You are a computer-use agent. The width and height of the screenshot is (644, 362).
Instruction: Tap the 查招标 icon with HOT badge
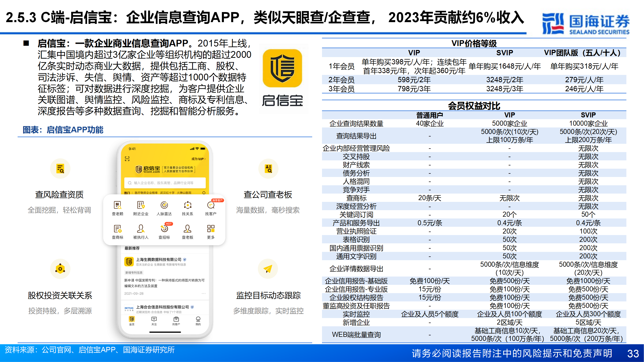point(164,229)
